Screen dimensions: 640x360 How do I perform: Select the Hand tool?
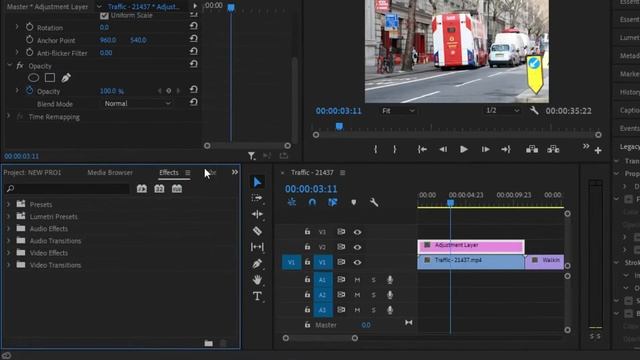tap(257, 280)
